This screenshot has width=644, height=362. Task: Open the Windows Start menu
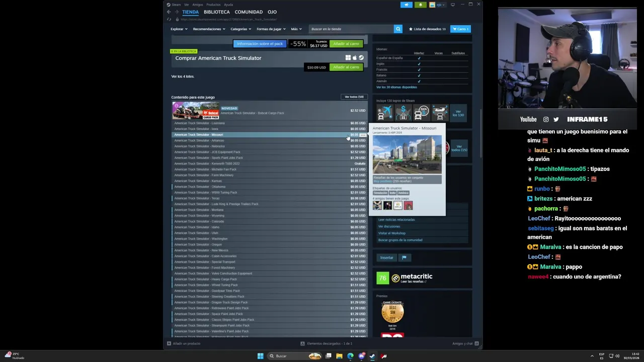[x=260, y=356]
